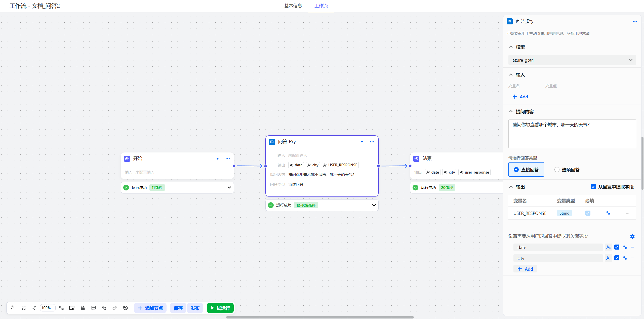The image size is (644, 319).
Task: Switch to the 工作流 tab
Action: point(321,6)
